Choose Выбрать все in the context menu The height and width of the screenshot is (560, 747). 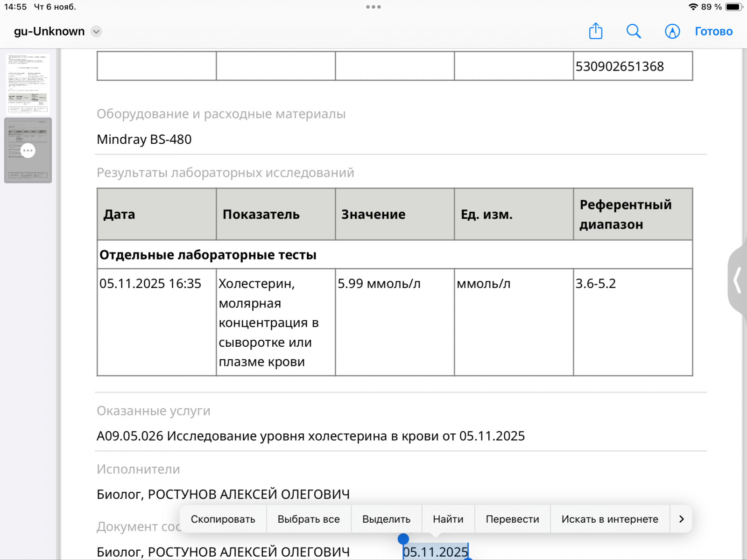click(309, 519)
